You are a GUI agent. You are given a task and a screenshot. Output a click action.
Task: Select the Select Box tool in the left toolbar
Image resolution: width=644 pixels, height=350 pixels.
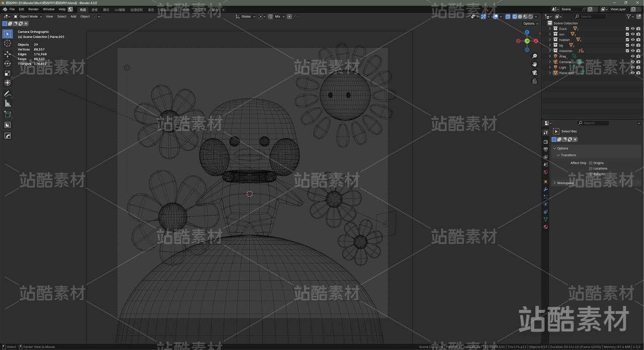(8, 34)
